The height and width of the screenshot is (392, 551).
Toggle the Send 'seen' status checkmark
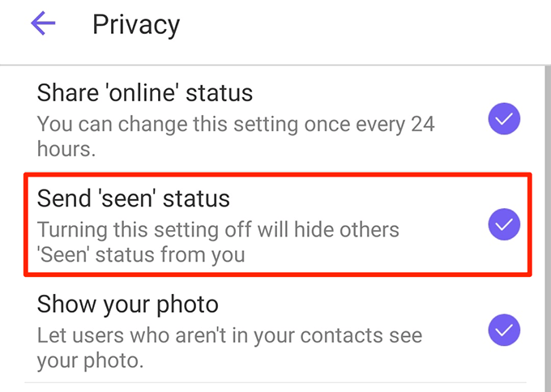[x=504, y=224]
